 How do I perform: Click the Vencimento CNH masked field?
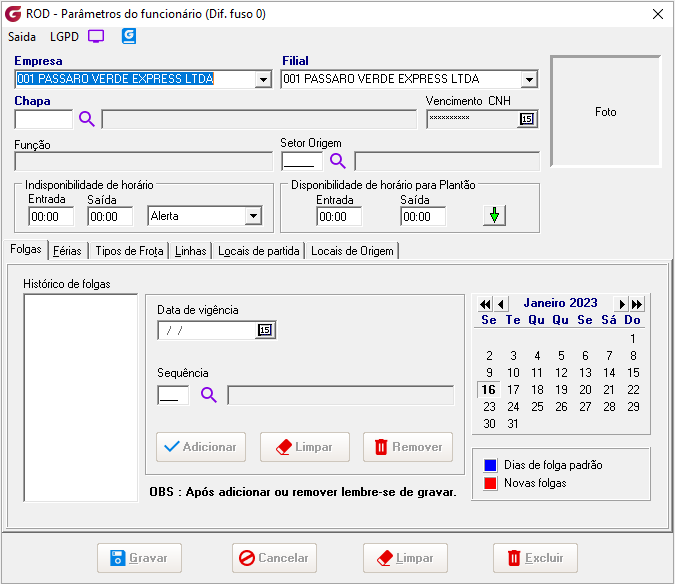click(472, 119)
